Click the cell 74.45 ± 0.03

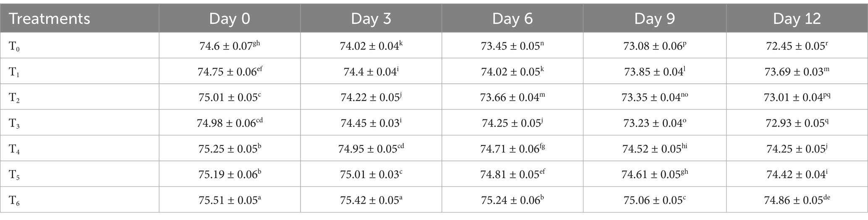(x=371, y=123)
